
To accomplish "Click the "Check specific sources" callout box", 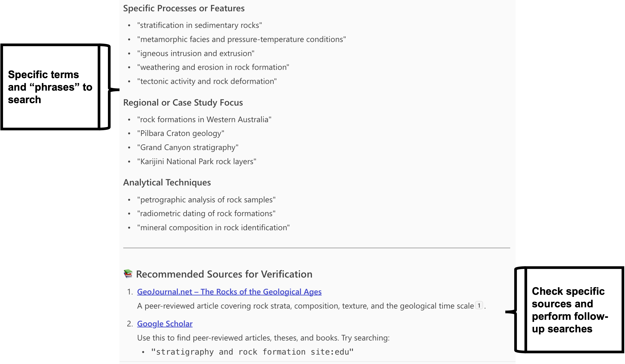I will [574, 310].
